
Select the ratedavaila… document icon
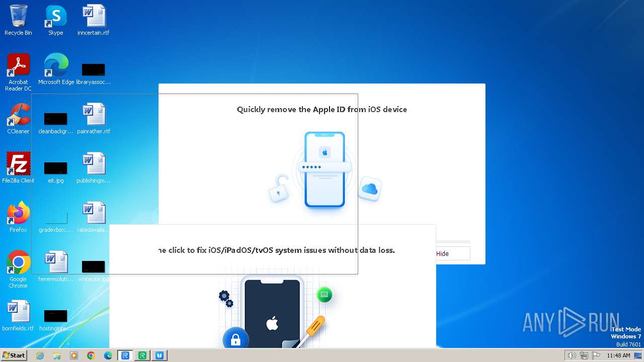pos(94,217)
